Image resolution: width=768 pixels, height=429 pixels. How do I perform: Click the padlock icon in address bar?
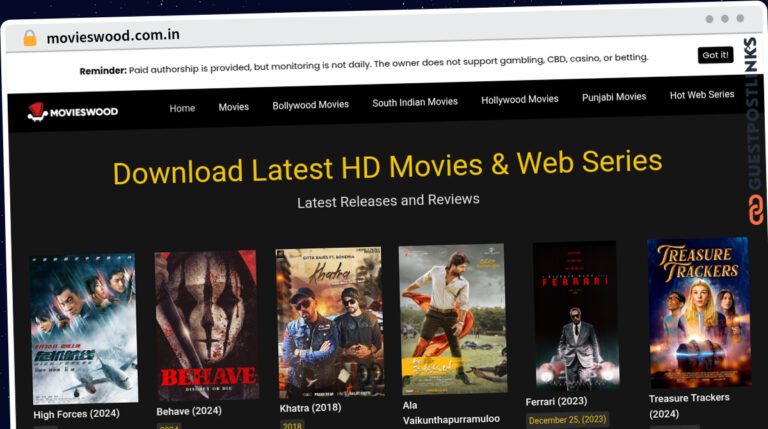(30, 38)
